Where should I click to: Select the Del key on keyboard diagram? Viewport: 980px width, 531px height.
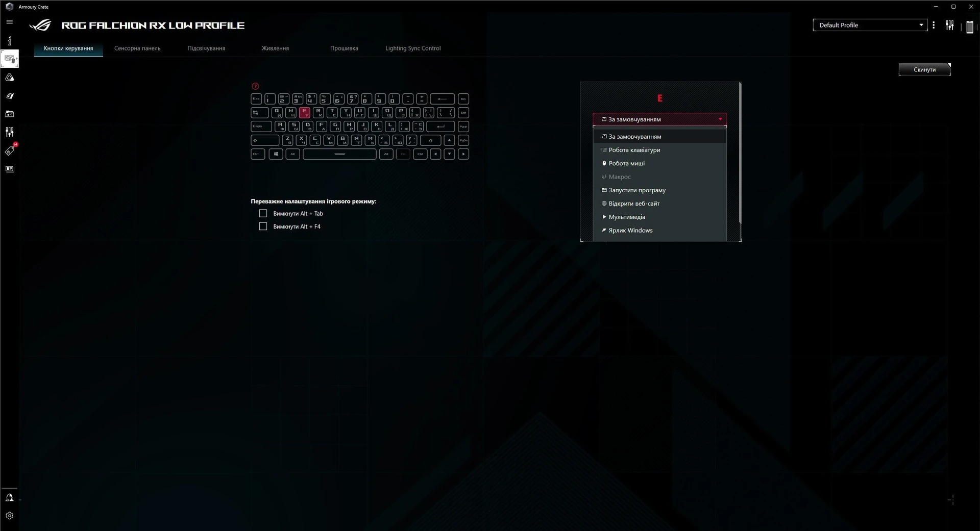(x=463, y=113)
